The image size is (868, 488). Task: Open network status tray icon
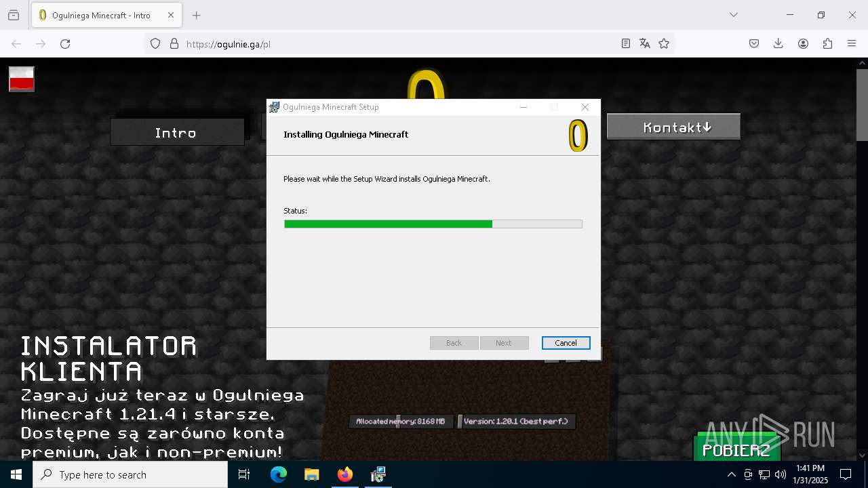[x=764, y=474]
